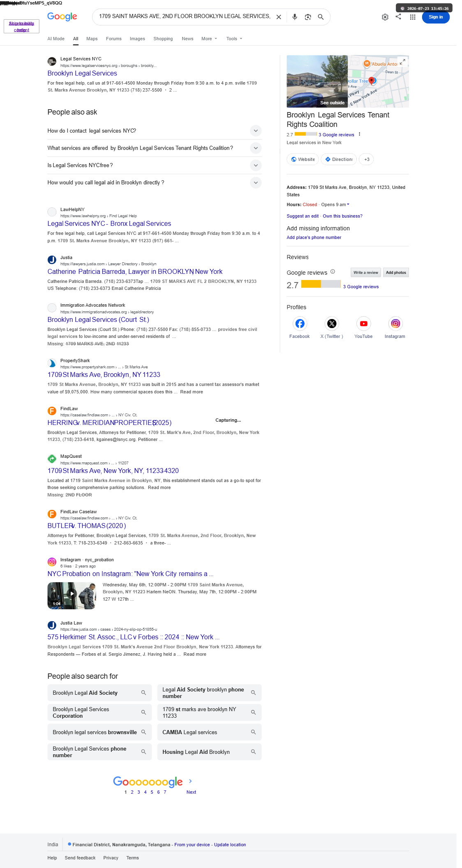The height and width of the screenshot is (868, 462).
Task: Open the Instagram profile icon
Action: tap(395, 324)
